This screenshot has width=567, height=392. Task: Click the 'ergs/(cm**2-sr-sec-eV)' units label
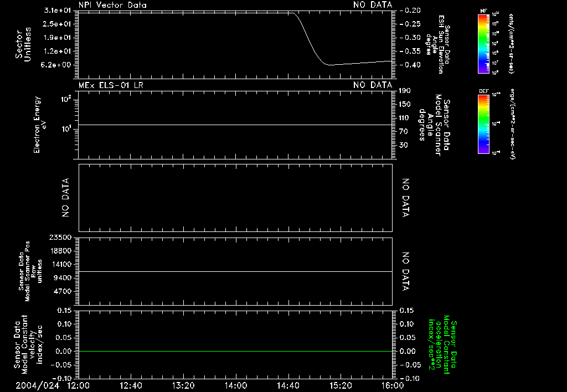pos(512,124)
